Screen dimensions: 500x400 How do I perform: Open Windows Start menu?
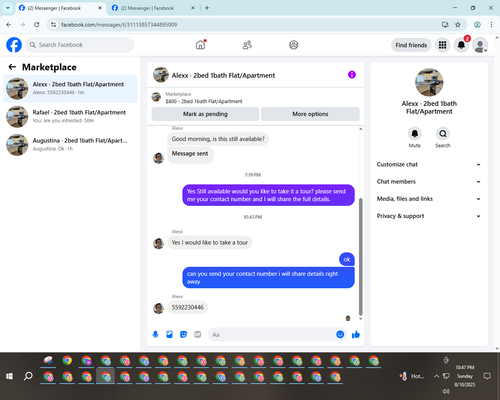[9, 376]
